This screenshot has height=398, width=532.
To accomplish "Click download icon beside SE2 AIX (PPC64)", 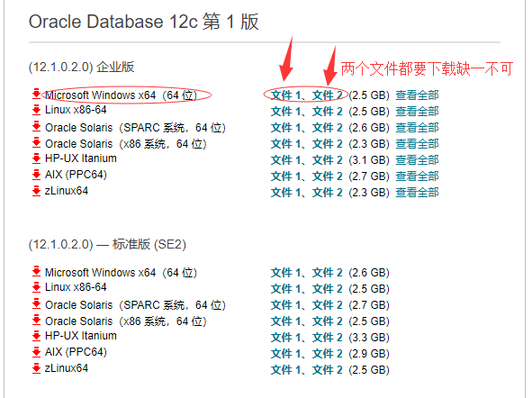I will coord(36,352).
